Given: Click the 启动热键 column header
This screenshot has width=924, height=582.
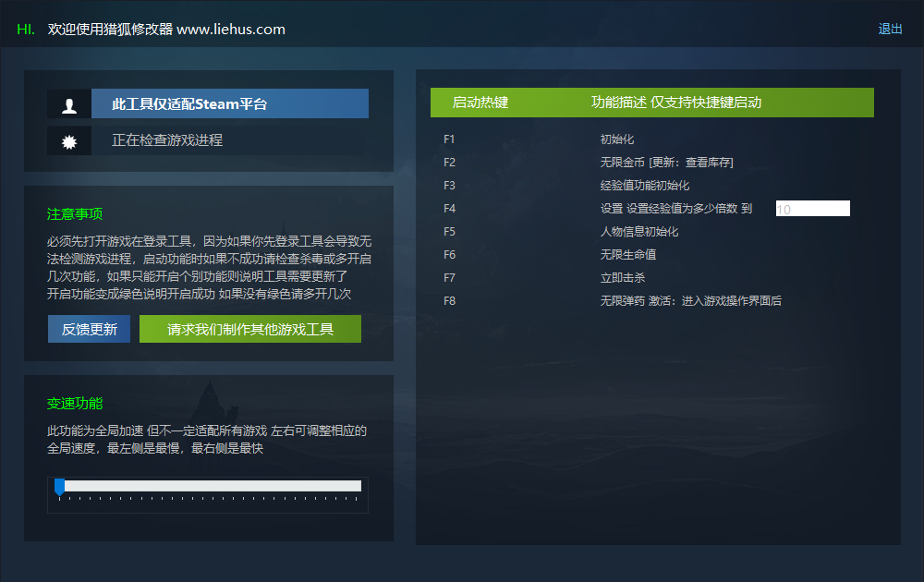Looking at the screenshot, I should 480,103.
